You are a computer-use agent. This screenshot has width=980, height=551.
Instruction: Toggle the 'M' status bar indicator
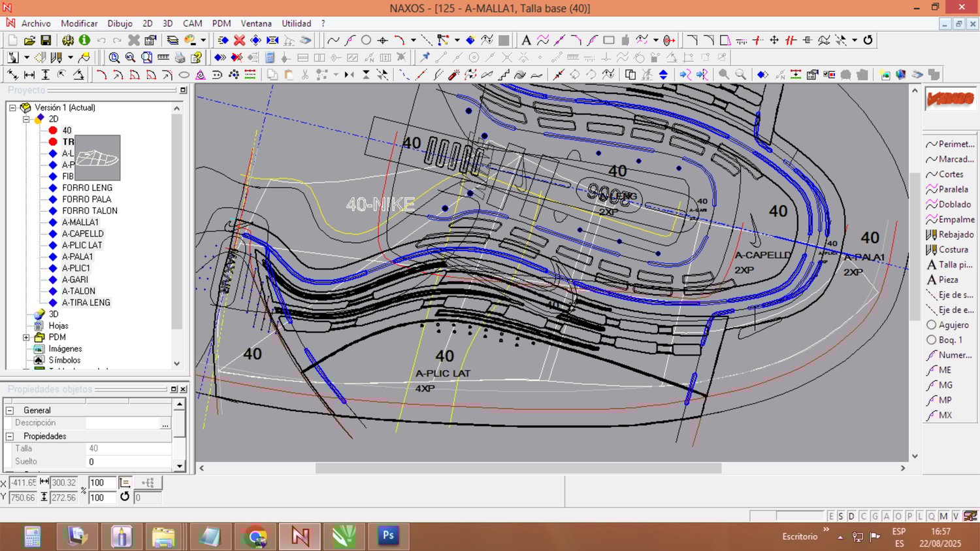(x=943, y=516)
